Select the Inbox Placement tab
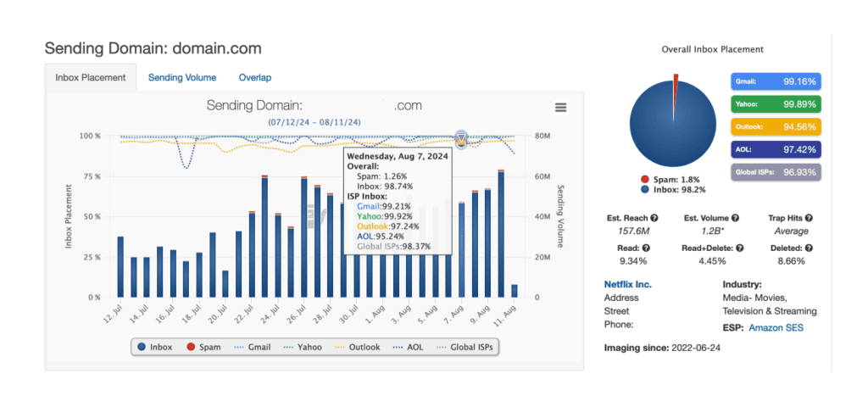This screenshot has width=868, height=407. pos(91,77)
